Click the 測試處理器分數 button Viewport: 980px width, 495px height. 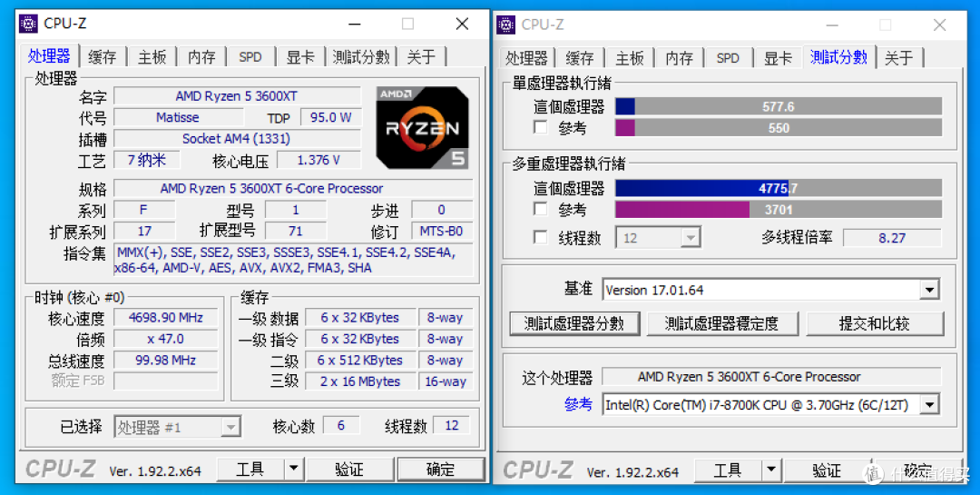pos(574,323)
